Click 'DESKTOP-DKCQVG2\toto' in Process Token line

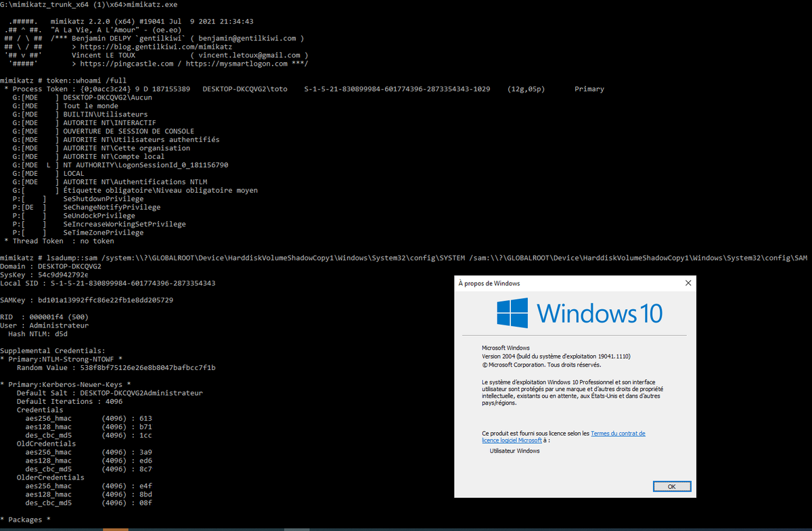pyautogui.click(x=245, y=89)
